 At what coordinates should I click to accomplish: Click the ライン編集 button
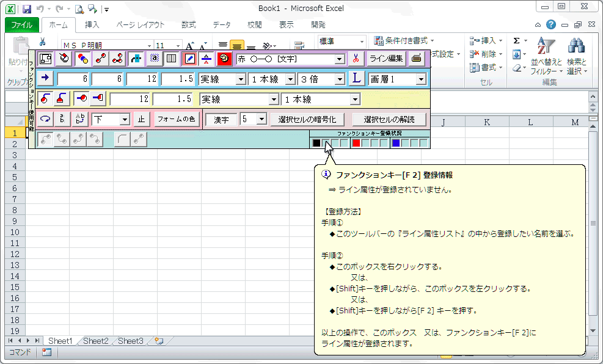coord(387,59)
